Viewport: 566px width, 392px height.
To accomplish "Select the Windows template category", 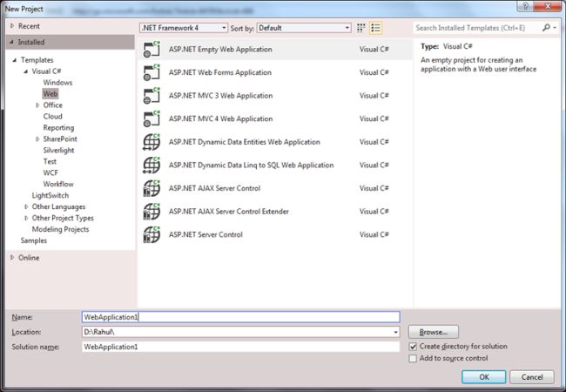I will click(57, 83).
